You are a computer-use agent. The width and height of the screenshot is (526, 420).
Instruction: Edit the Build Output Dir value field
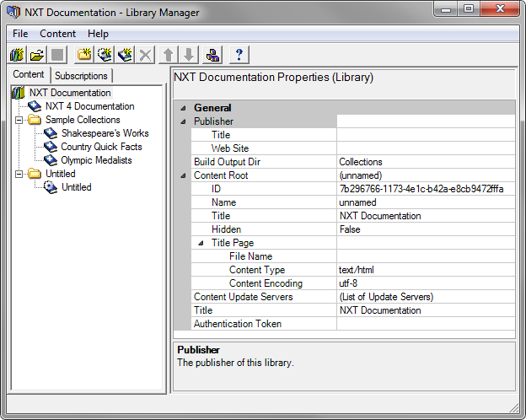coord(425,162)
